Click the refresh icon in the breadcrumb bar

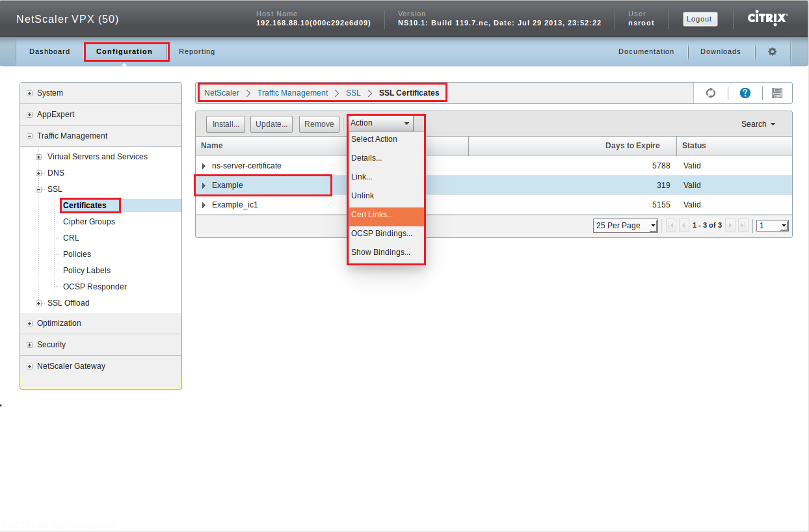(711, 93)
